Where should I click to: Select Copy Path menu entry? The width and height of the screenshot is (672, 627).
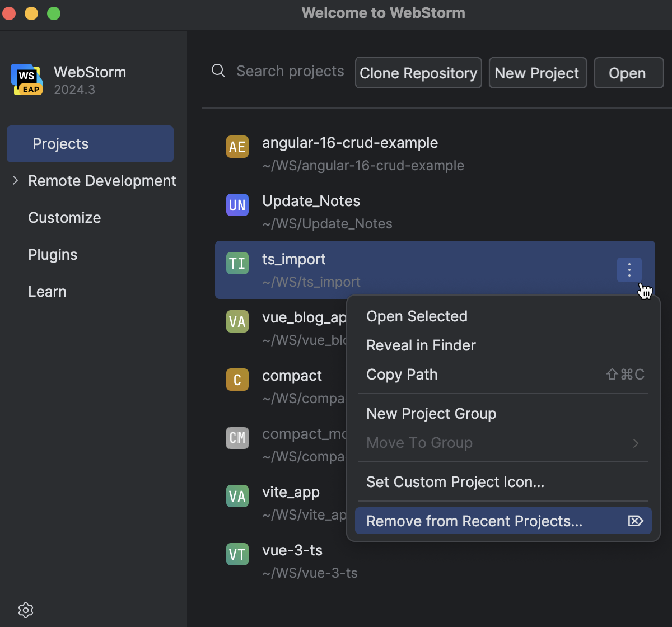click(402, 375)
